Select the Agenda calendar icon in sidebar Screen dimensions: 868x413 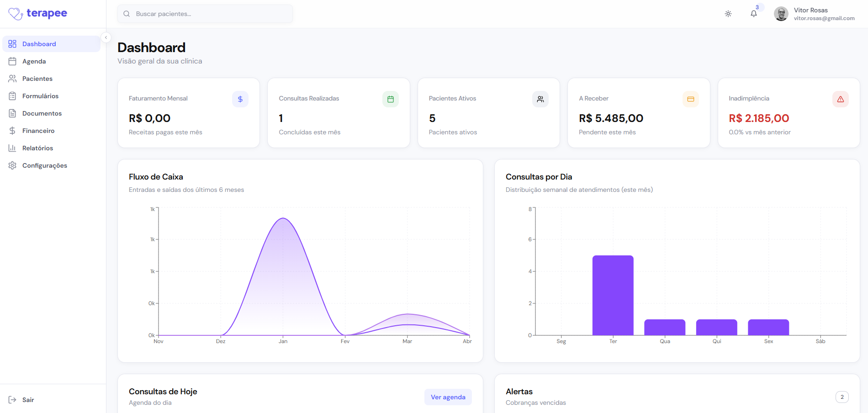coord(12,61)
